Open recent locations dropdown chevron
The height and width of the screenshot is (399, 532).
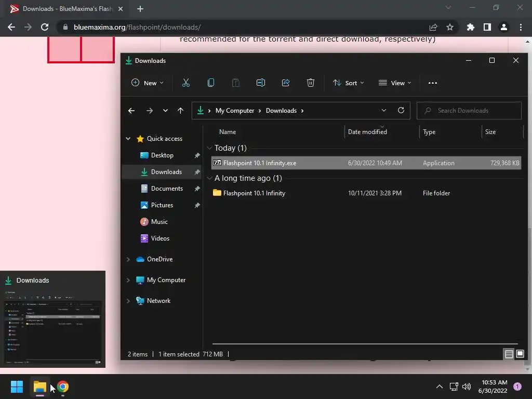pyautogui.click(x=165, y=111)
